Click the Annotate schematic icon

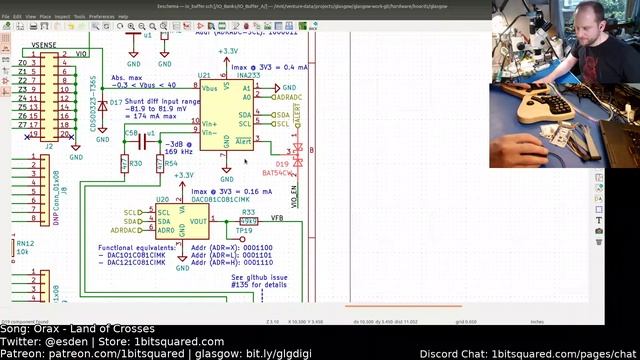pos(236,26)
